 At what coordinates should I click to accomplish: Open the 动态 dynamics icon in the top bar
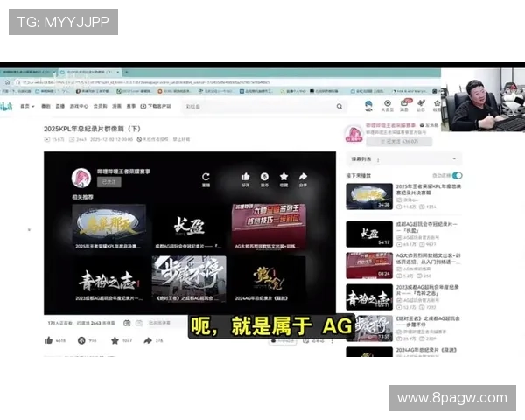coord(421,105)
